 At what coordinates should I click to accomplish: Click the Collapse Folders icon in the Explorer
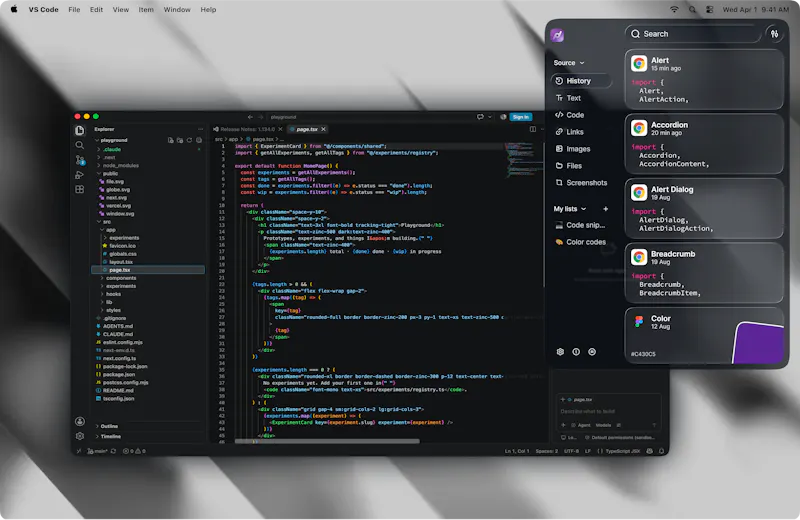[199, 140]
